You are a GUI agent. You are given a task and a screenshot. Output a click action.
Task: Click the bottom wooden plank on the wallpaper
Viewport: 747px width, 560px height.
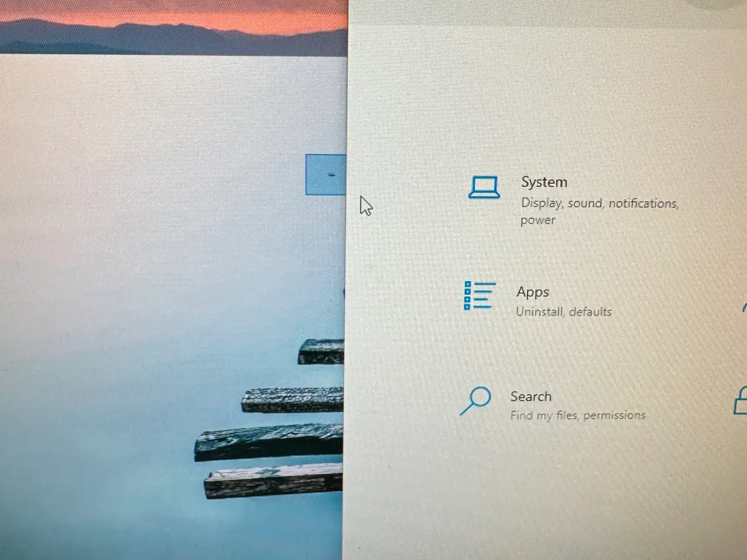tap(273, 481)
